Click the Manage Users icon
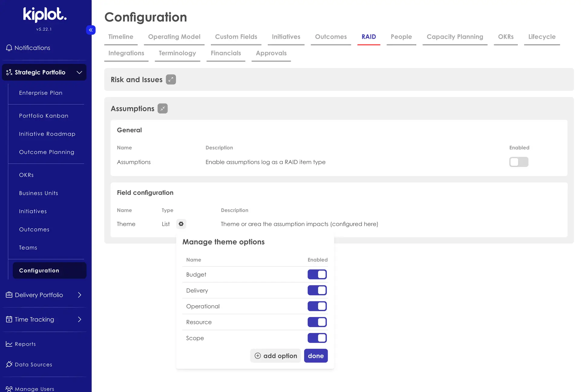The image size is (581, 392). pyautogui.click(x=9, y=389)
